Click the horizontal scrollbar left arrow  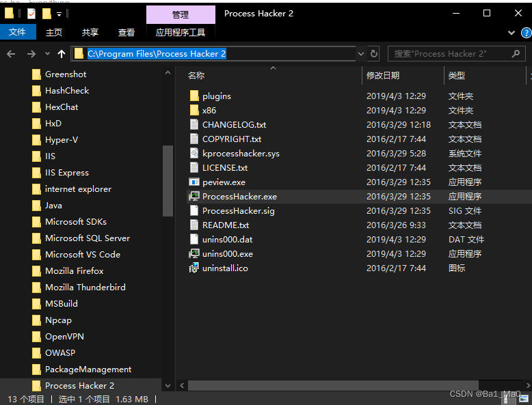point(182,385)
